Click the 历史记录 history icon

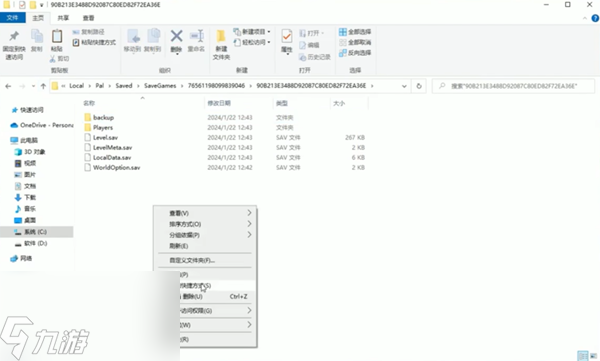tap(303, 57)
